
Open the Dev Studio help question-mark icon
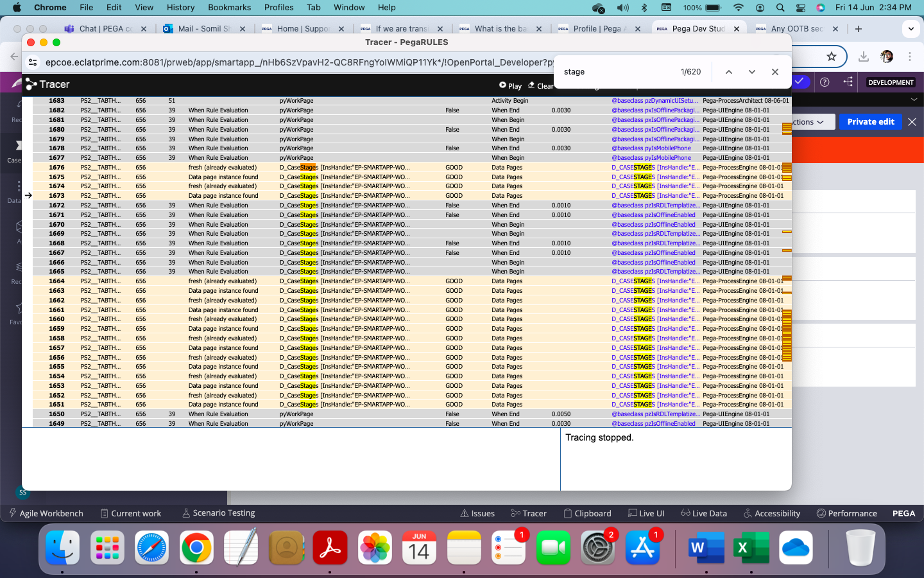[x=825, y=82]
